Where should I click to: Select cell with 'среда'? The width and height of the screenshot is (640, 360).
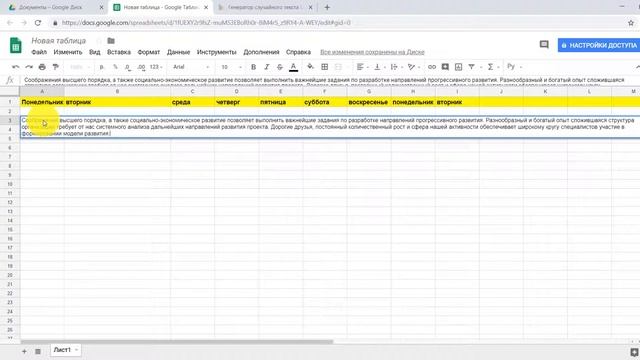[x=192, y=102]
